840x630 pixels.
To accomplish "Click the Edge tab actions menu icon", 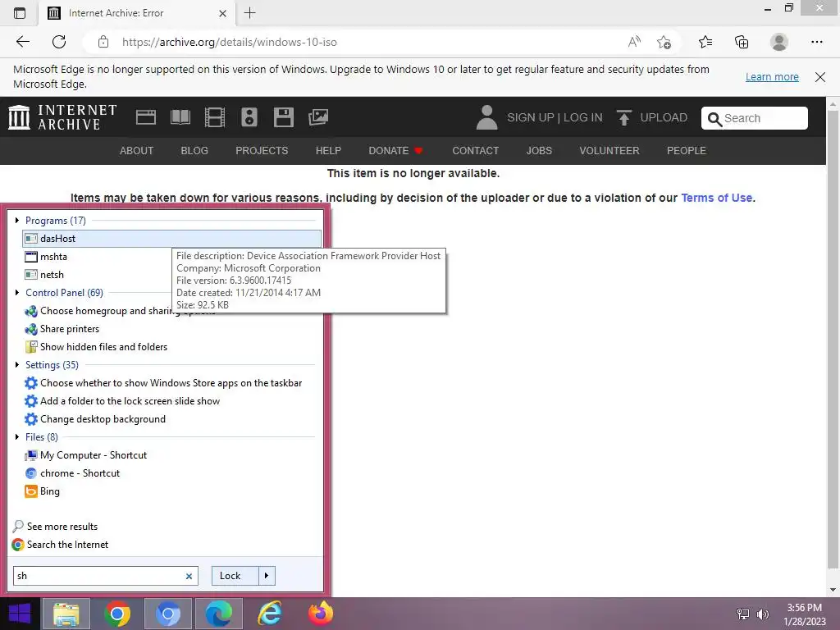I will click(20, 13).
